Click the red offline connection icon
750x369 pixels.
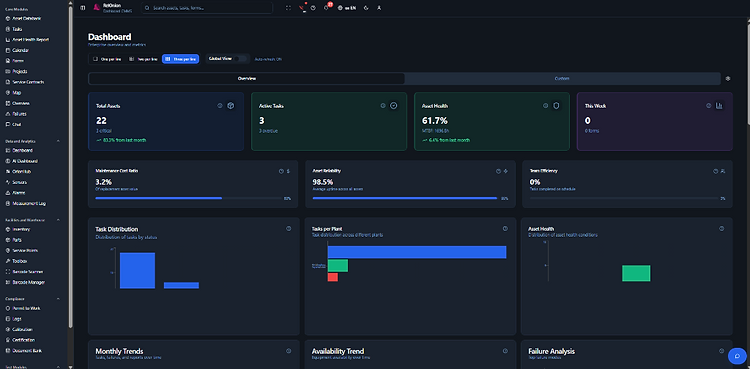point(302,8)
